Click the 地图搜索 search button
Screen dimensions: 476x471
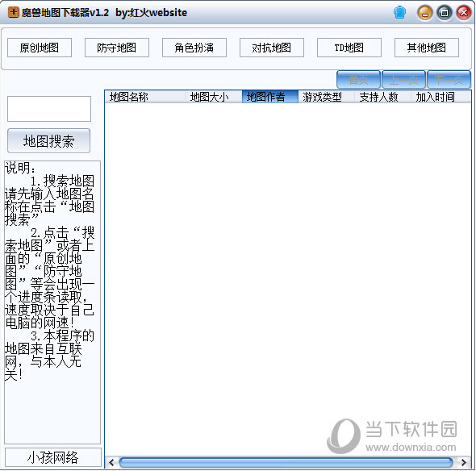pyautogui.click(x=49, y=141)
